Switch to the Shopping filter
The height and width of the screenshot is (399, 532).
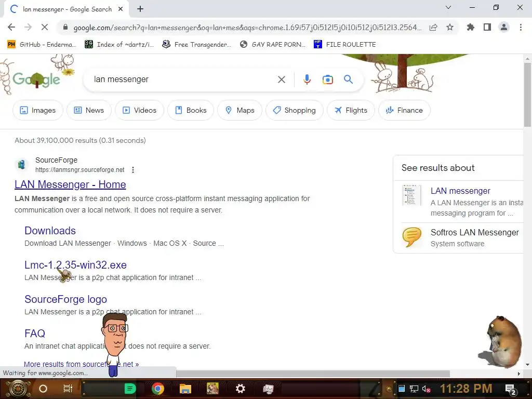295,110
